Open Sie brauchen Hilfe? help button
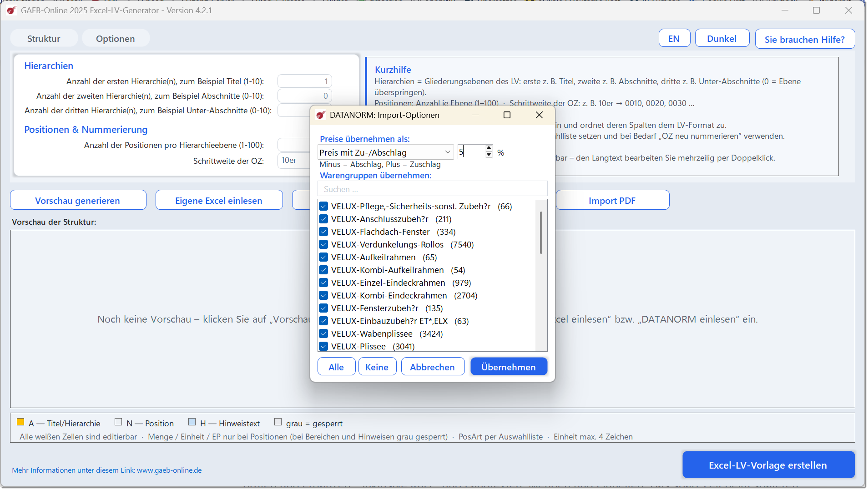 [x=805, y=39]
